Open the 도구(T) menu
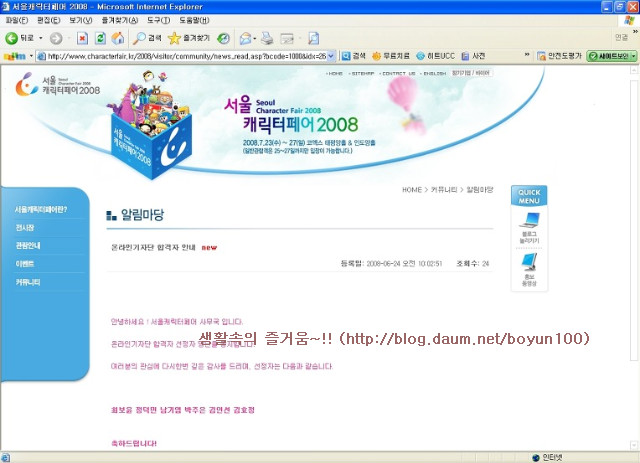Screen dimensions: 640x463 (x=159, y=20)
